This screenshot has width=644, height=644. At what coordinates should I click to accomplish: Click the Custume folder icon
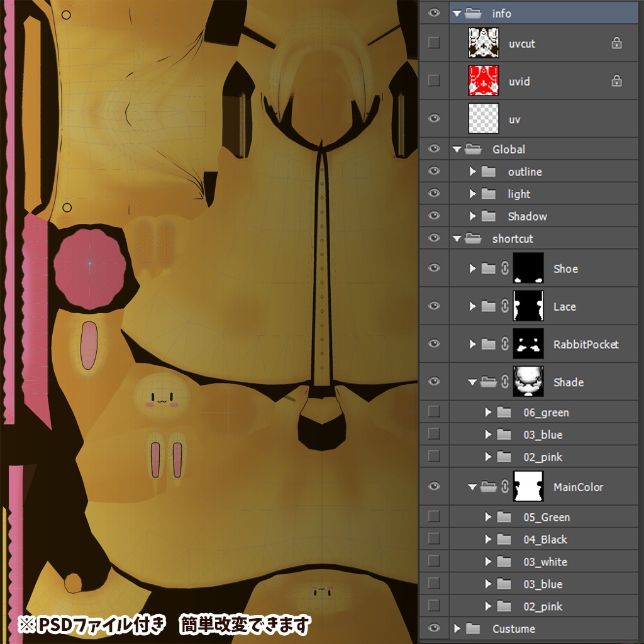tap(473, 628)
